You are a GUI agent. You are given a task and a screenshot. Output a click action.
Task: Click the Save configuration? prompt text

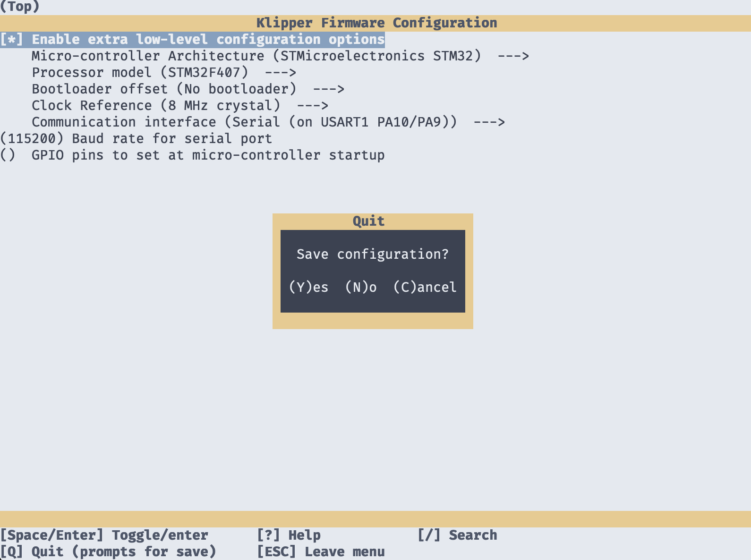coord(373,254)
